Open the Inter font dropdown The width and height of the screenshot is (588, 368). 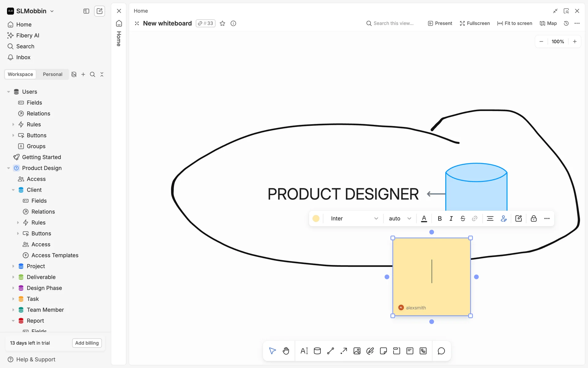tap(354, 218)
